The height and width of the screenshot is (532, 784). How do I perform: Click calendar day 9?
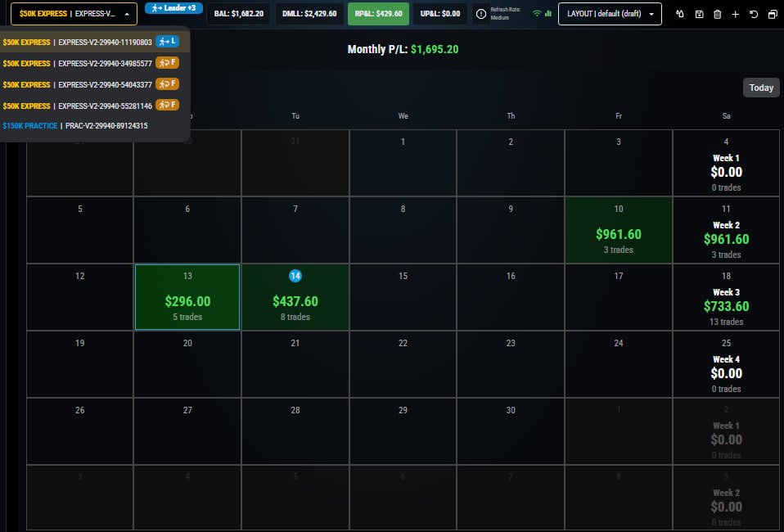click(x=511, y=230)
